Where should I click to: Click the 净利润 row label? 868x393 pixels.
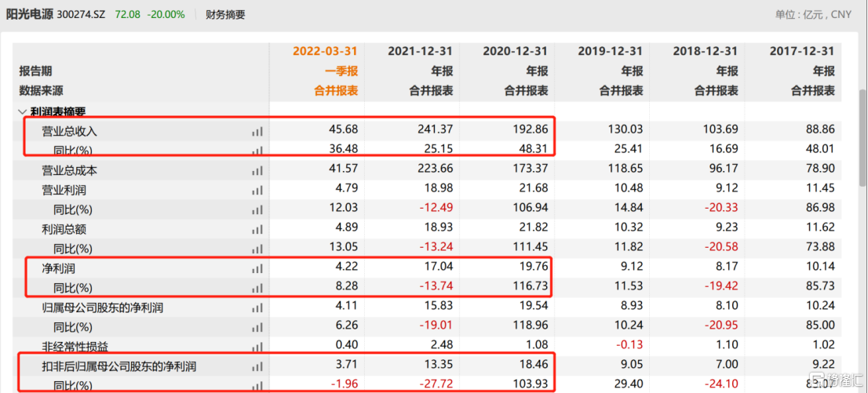59,268
